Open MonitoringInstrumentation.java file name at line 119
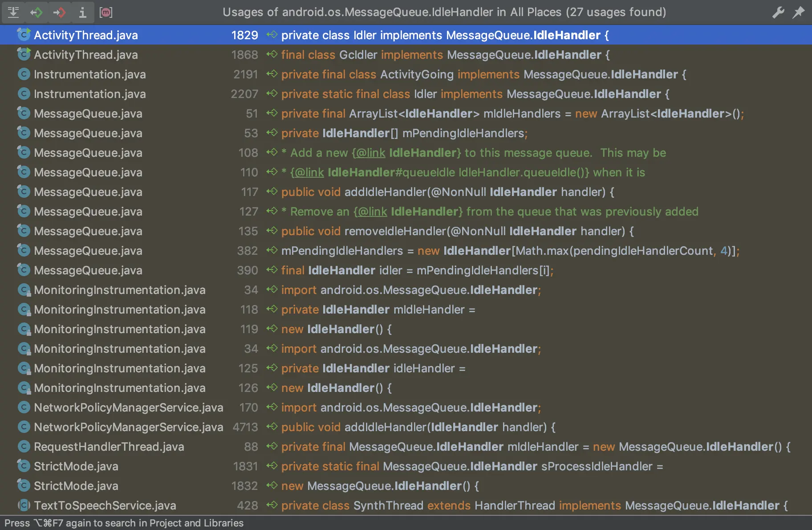The height and width of the screenshot is (530, 812). tap(120, 329)
